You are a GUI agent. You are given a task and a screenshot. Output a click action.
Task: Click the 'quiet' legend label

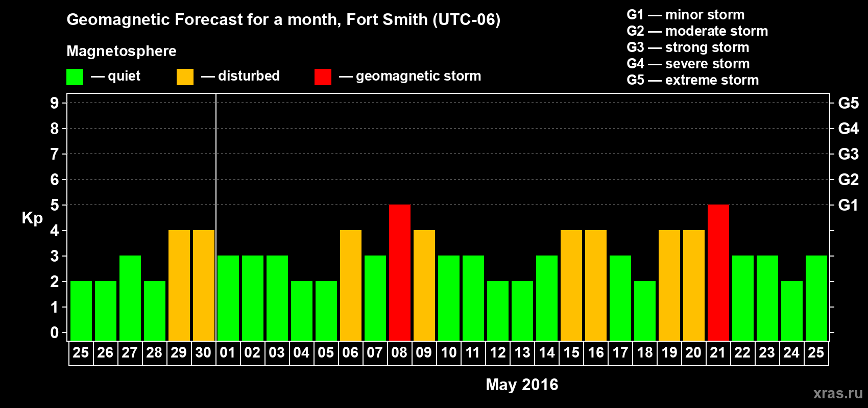124,76
